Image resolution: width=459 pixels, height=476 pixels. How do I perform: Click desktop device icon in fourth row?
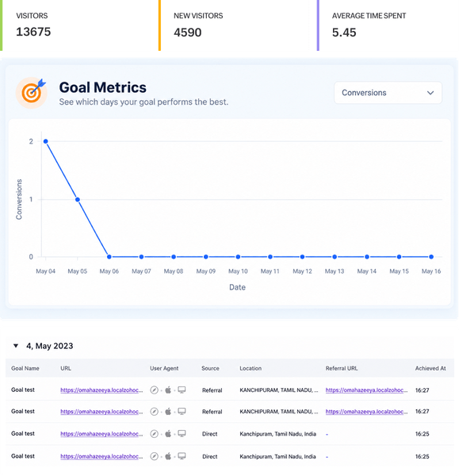pos(182,456)
